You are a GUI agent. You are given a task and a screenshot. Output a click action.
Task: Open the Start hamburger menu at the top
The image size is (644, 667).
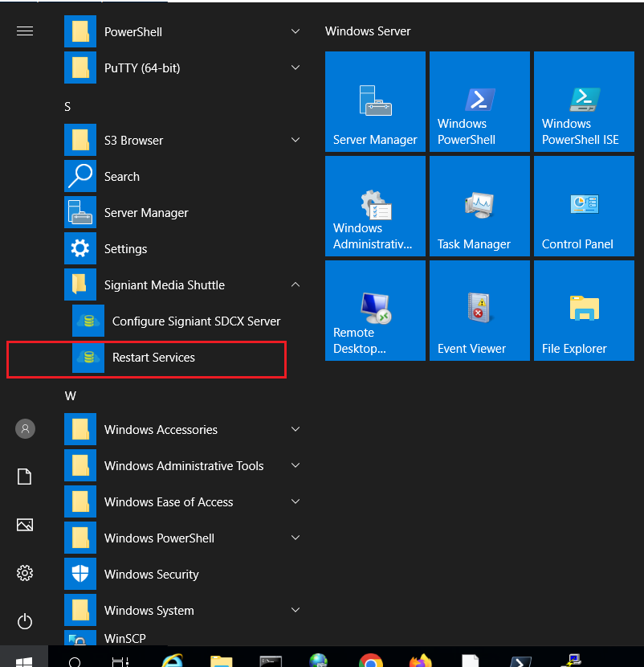click(x=25, y=31)
